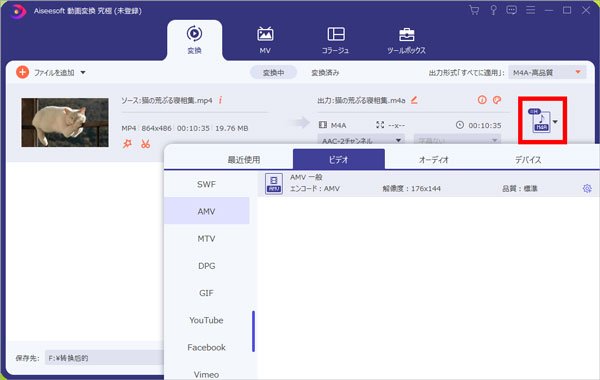Click source filename 猫の荒ぶる寝相集.mp4
Screen dimensions: 600x380
coord(178,100)
